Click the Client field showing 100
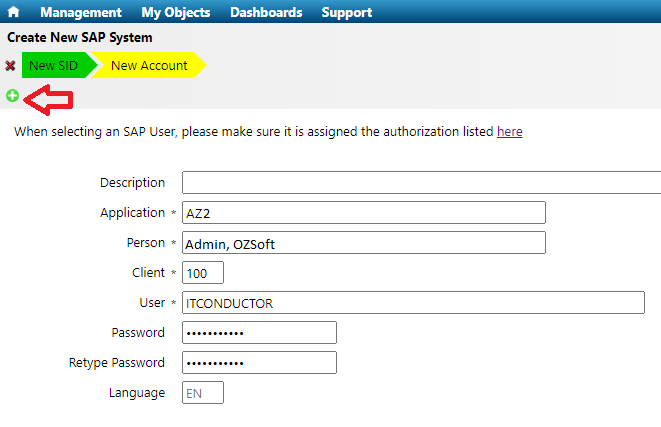661x427 pixels. [x=203, y=273]
